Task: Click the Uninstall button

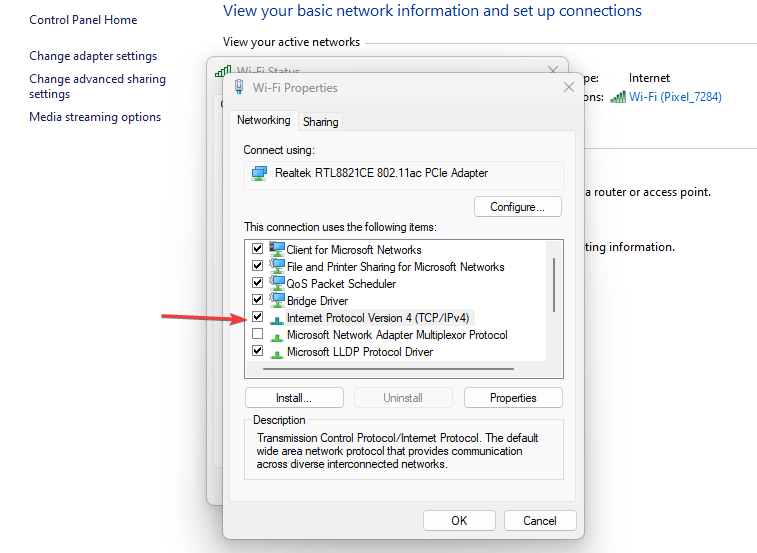Action: click(x=403, y=397)
